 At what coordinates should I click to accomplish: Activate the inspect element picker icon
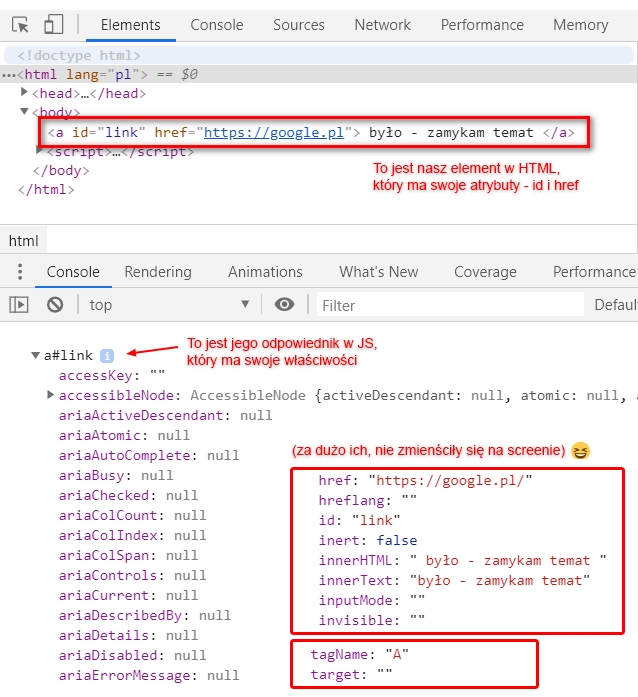tap(21, 25)
